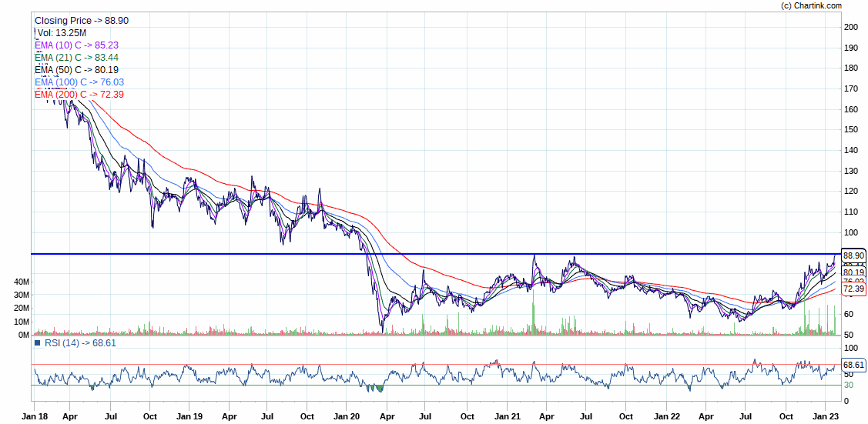Click the EMA (200) C -> 72.39 legend

tap(79, 95)
